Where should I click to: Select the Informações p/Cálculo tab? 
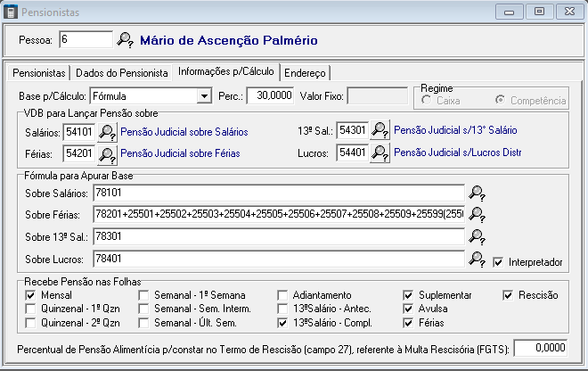225,71
